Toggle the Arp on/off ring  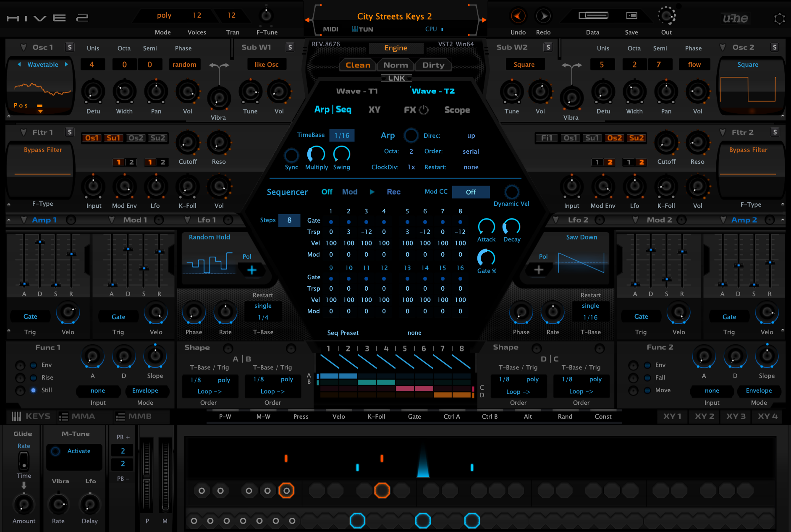click(x=411, y=135)
